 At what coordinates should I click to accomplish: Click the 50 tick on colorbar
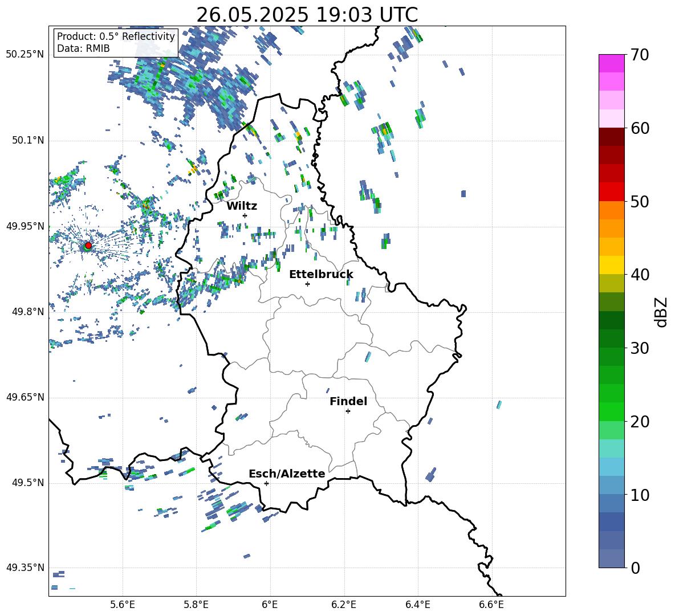pyautogui.click(x=640, y=201)
